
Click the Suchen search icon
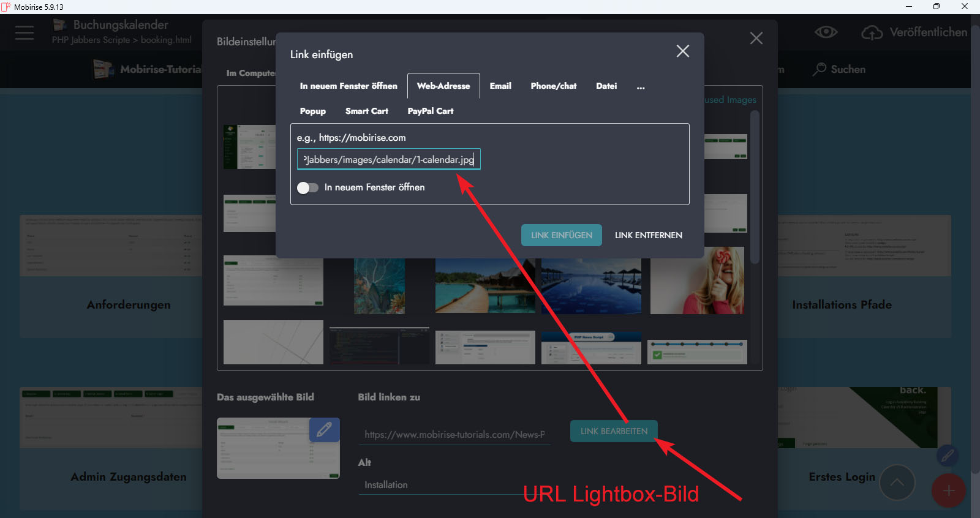820,69
